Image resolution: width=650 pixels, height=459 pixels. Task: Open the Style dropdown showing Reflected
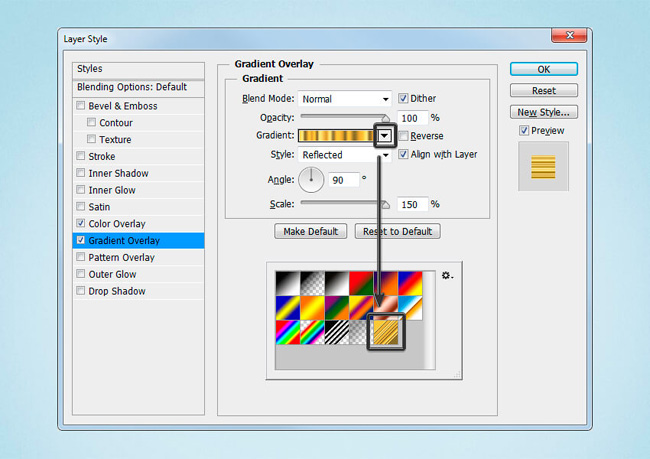click(x=344, y=155)
